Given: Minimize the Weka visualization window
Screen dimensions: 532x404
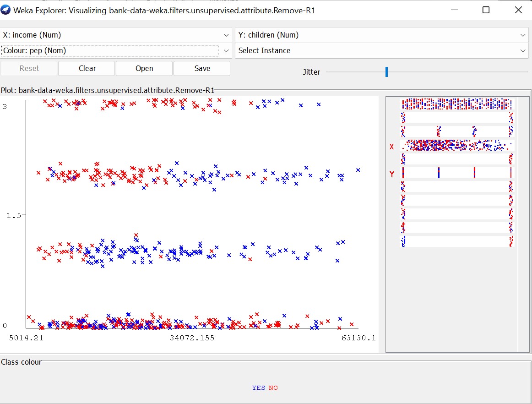Looking at the screenshot, I should point(454,10).
